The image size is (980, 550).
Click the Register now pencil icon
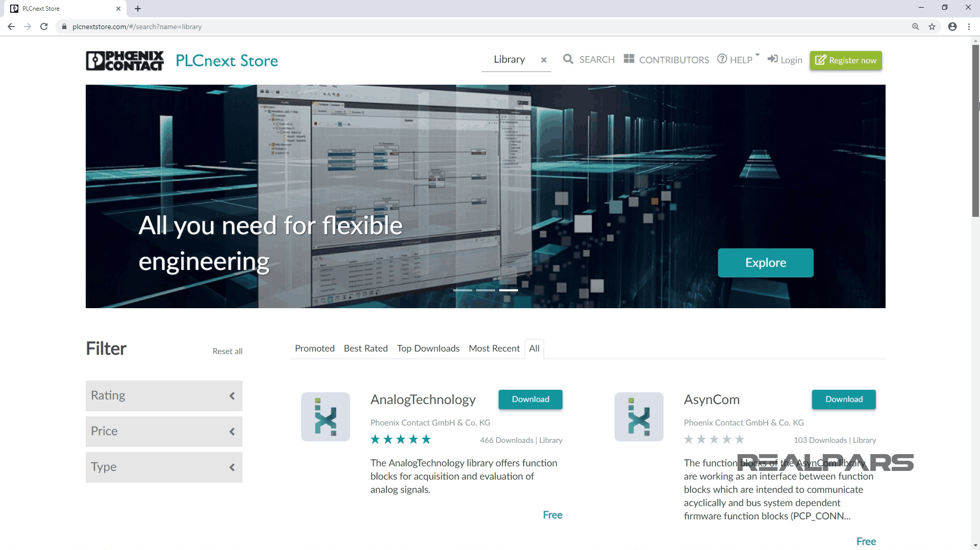(x=821, y=60)
